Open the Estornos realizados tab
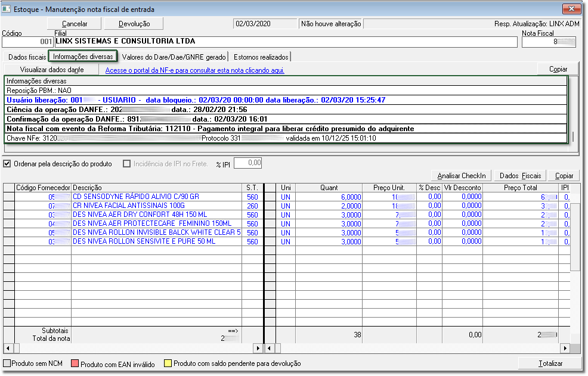588x376 pixels. (261, 57)
